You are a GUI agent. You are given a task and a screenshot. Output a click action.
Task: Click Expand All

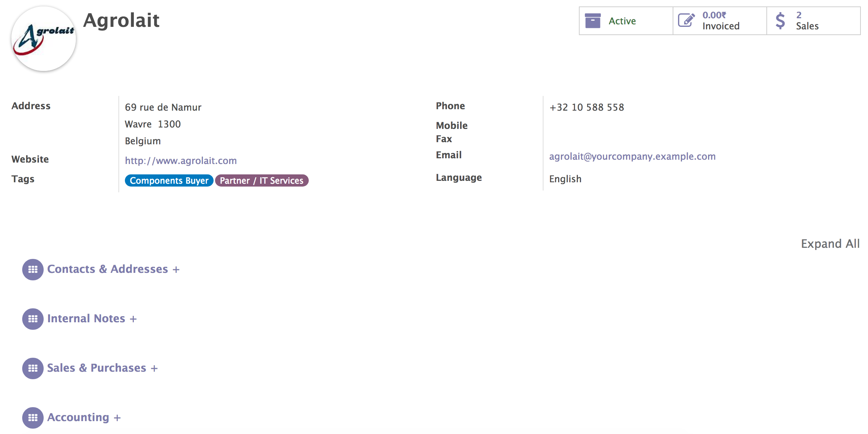[x=830, y=243]
